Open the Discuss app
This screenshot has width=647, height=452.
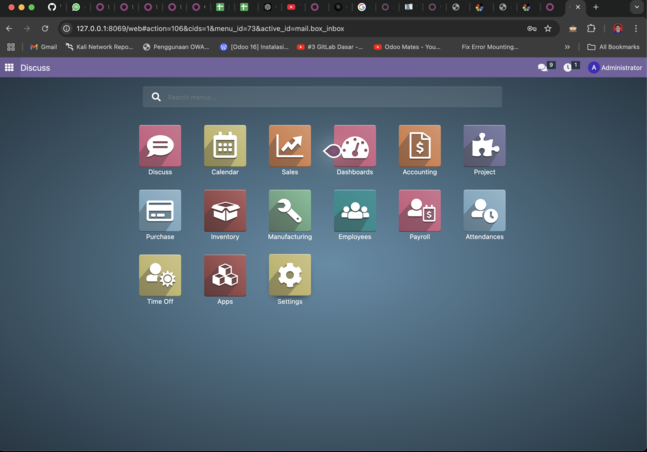click(160, 146)
